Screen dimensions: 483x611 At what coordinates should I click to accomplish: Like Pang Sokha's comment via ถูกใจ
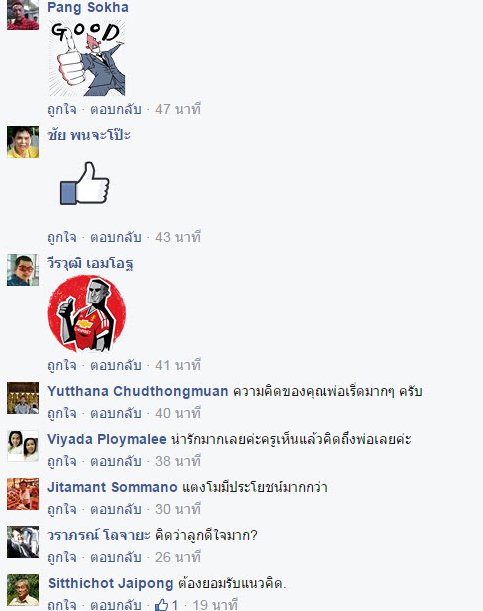pyautogui.click(x=62, y=109)
